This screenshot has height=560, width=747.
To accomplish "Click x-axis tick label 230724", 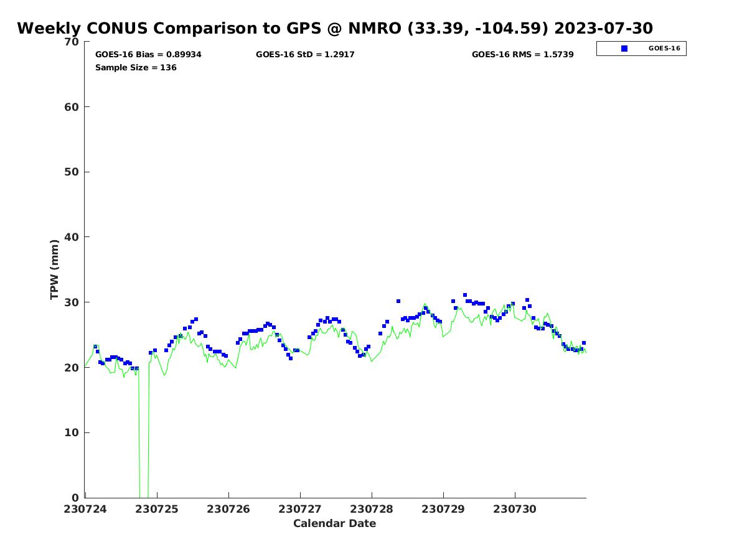I will pos(85,509).
